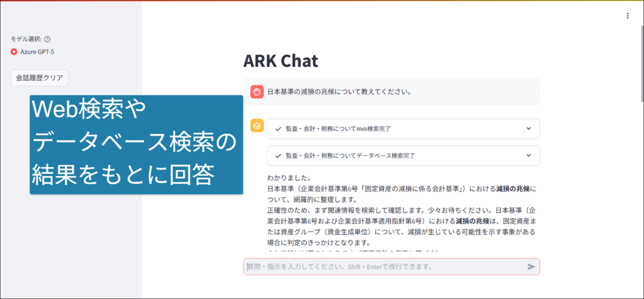
Task: Click the help icon beside モデル選択
Action: pos(47,39)
